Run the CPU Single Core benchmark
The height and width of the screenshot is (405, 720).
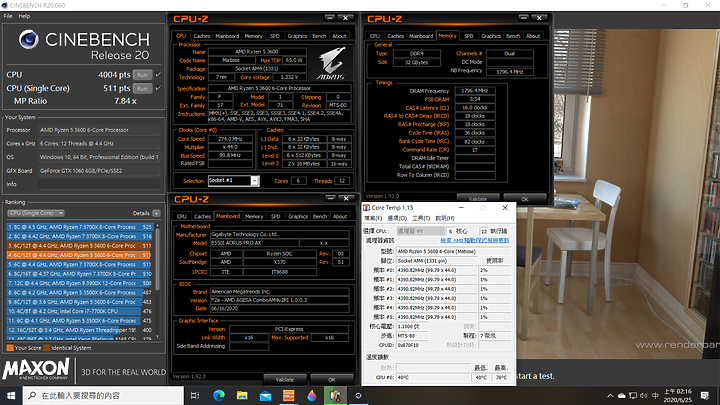click(x=142, y=89)
